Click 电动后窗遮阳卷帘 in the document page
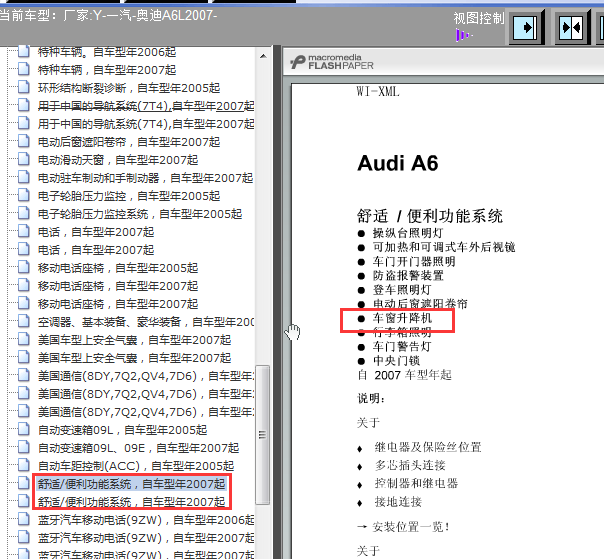Image resolution: width=604 pixels, height=559 pixels. click(420, 303)
